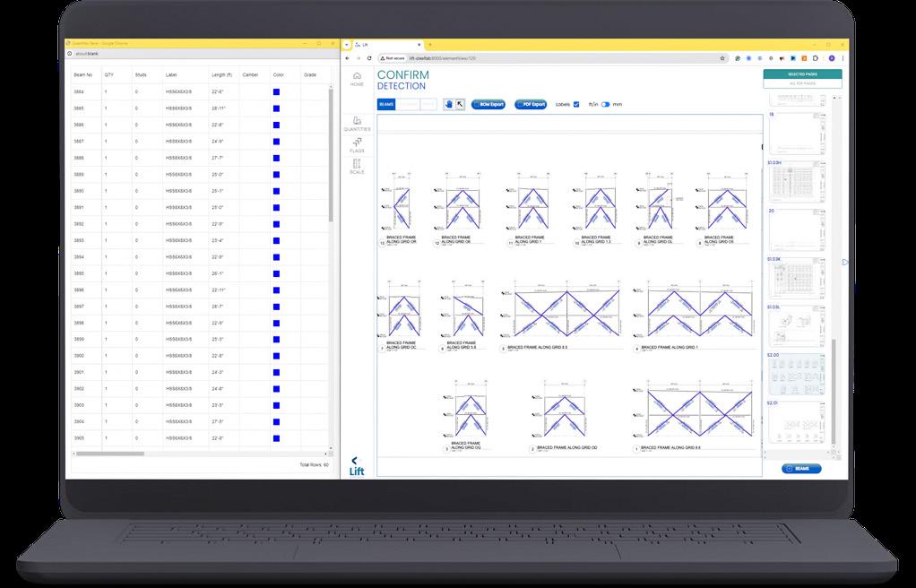Viewport: 916px width, 588px height.
Task: Reload the Lift browser page
Action: click(369, 58)
